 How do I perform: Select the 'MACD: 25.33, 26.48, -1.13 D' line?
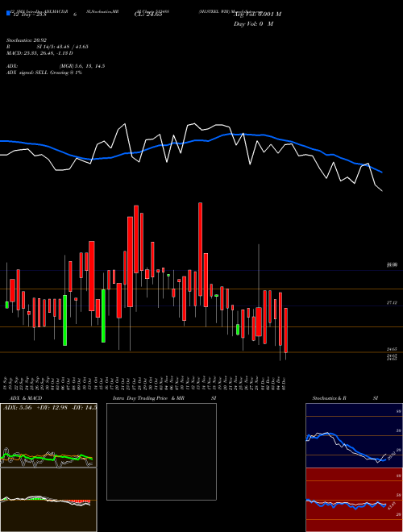click(x=39, y=53)
